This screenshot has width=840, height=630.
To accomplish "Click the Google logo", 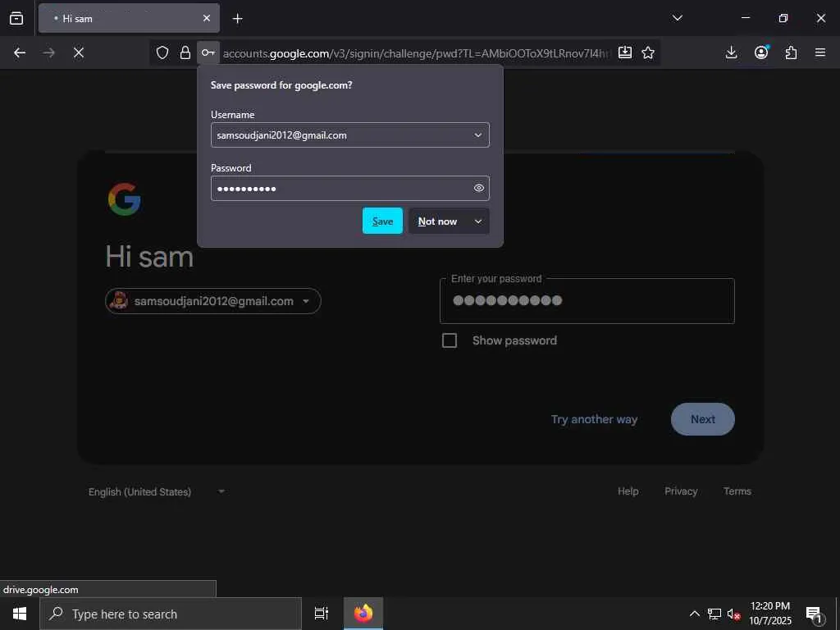I will point(125,199).
